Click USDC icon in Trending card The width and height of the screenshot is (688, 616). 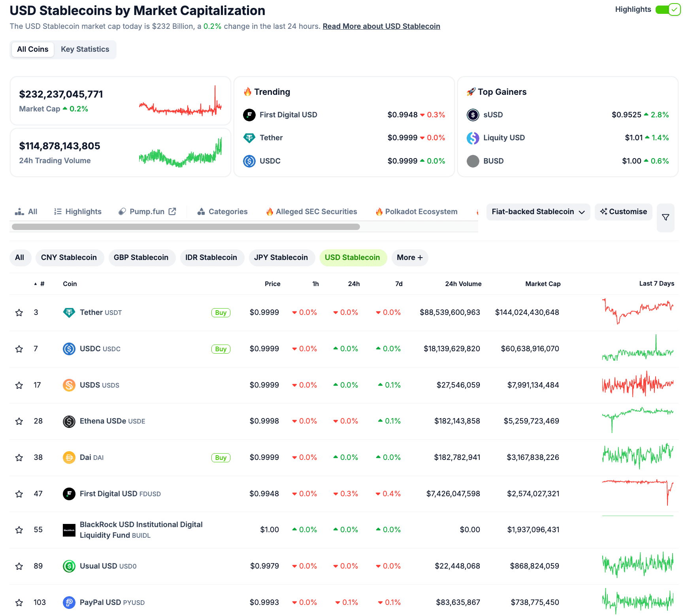(249, 161)
